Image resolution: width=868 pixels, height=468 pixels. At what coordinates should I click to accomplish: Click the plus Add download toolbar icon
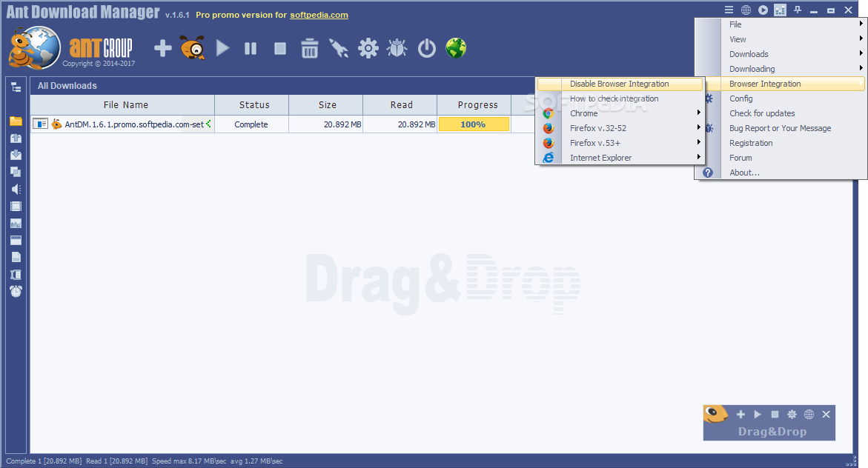[163, 48]
